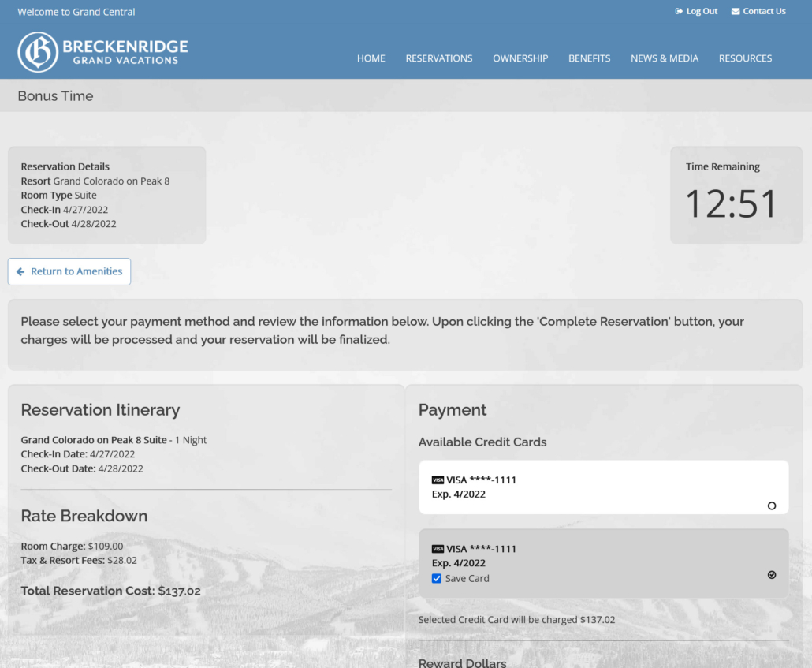Open the Benefits menu
Image resolution: width=812 pixels, height=668 pixels.
(590, 58)
